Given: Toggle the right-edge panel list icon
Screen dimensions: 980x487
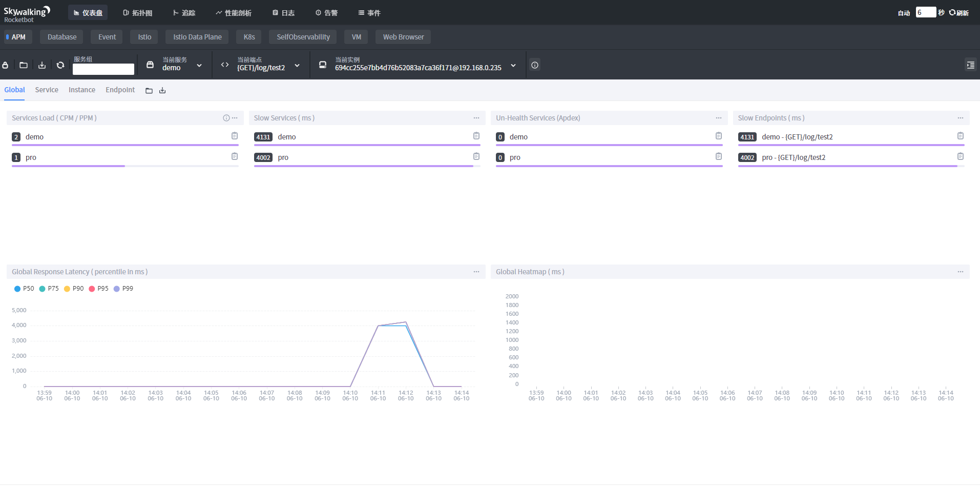Looking at the screenshot, I should tap(970, 65).
